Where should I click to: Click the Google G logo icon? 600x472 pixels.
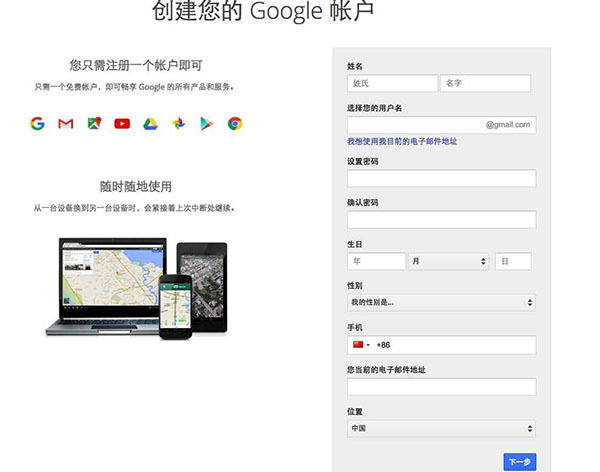pos(38,124)
